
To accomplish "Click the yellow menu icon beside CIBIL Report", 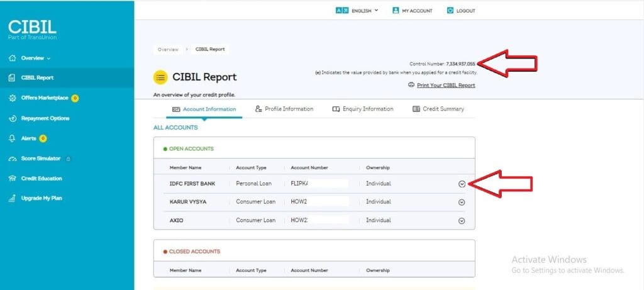I will tap(160, 77).
